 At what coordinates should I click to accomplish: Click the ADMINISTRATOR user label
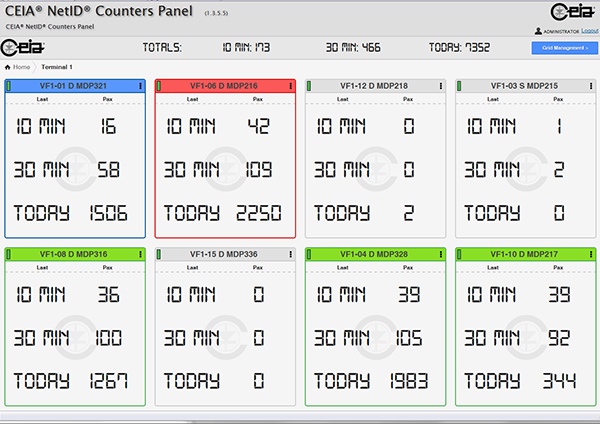click(561, 31)
